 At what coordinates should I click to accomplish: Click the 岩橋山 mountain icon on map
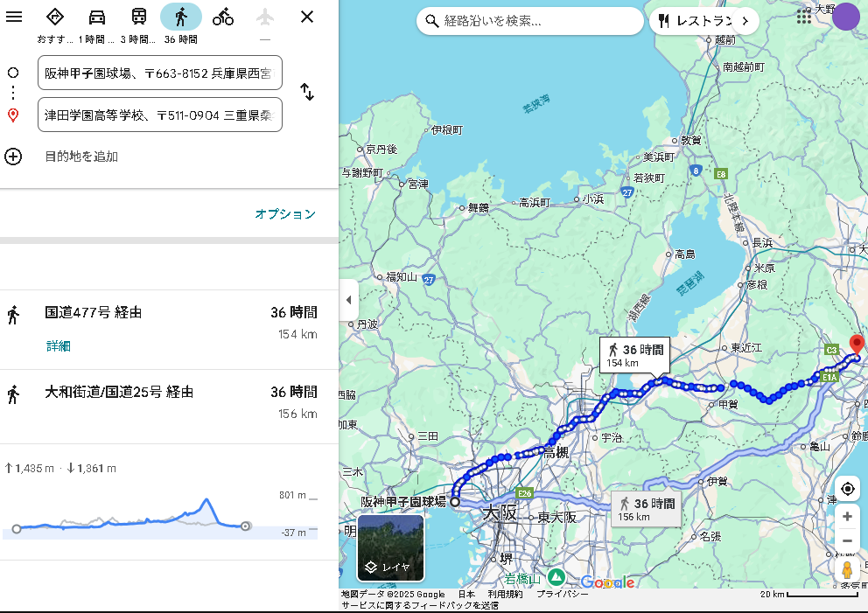tap(556, 578)
